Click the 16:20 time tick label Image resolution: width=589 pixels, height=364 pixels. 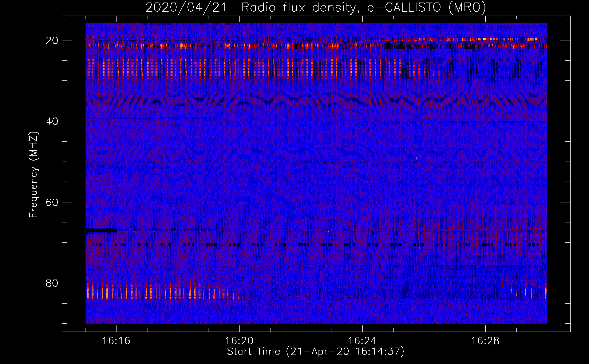click(239, 341)
